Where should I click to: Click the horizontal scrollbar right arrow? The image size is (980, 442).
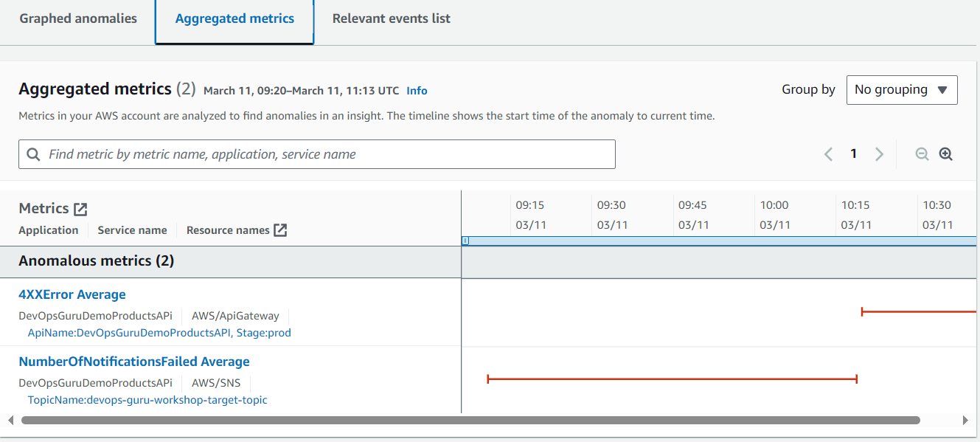point(965,420)
